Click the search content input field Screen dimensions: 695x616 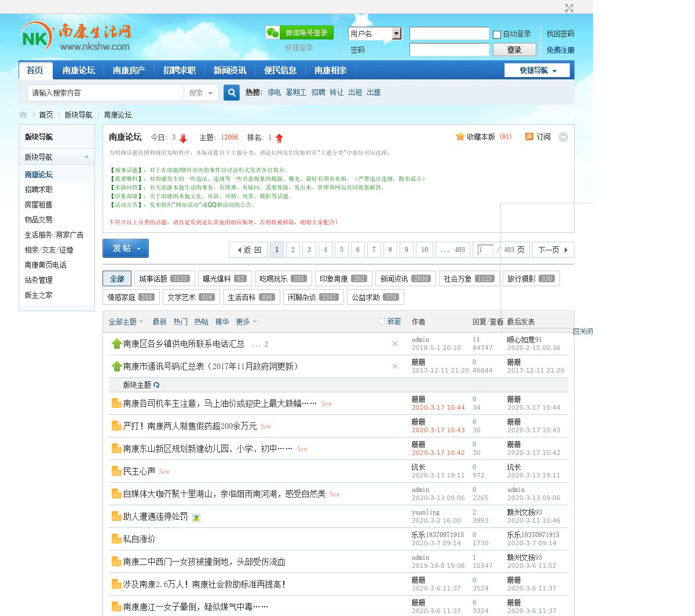[105, 93]
